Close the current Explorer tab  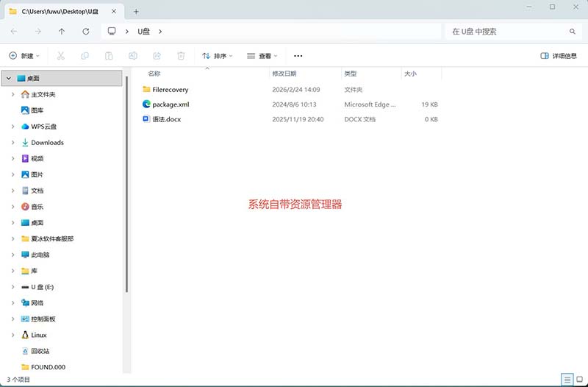coord(114,12)
